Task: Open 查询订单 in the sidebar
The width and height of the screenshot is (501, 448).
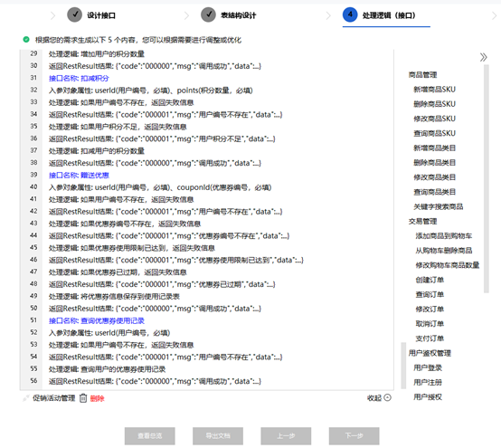Action: click(x=430, y=294)
